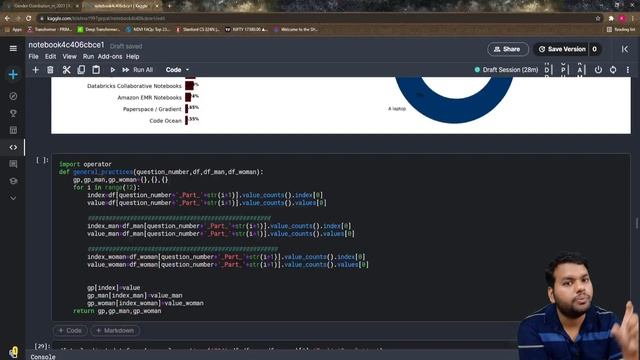Expand the More chevron in left sidebar
The image size is (640, 360).
[13, 198]
